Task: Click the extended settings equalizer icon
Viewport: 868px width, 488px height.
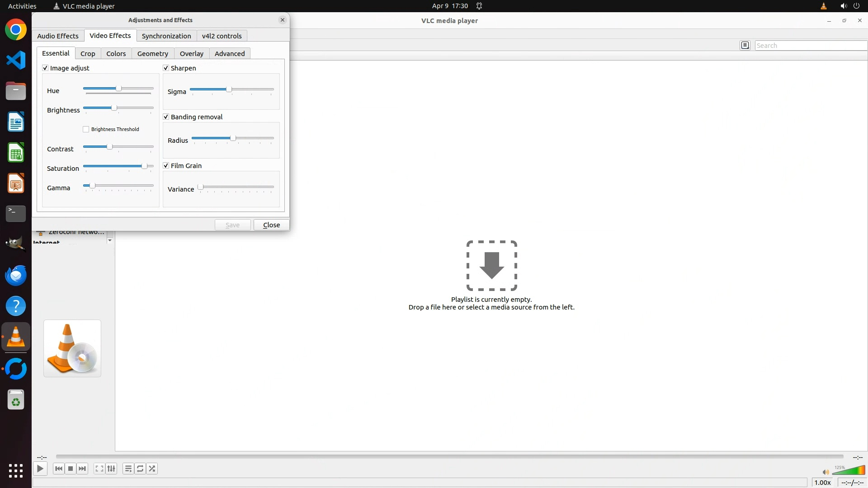Action: [111, 469]
